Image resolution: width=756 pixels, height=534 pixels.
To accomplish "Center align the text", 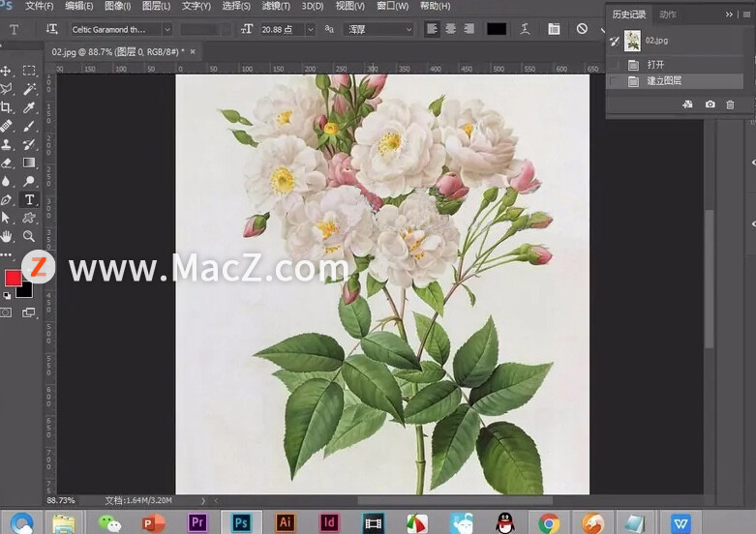I will [451, 29].
